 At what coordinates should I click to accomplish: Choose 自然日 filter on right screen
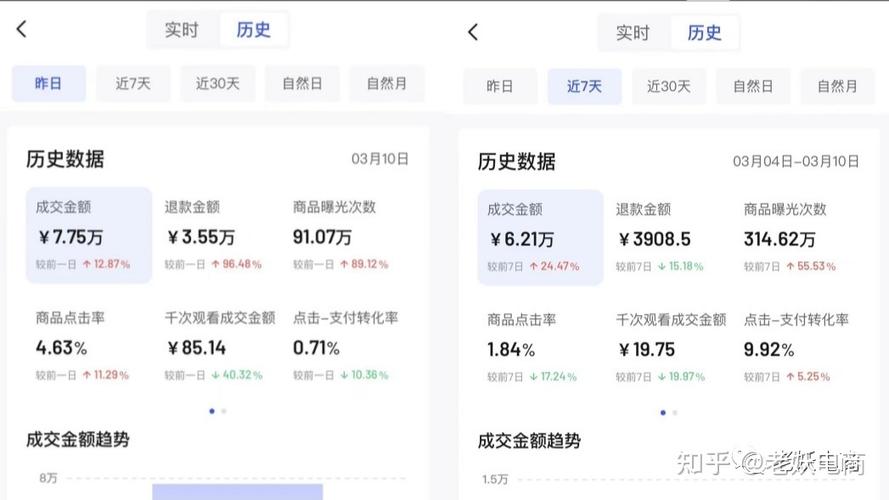pyautogui.click(x=753, y=86)
